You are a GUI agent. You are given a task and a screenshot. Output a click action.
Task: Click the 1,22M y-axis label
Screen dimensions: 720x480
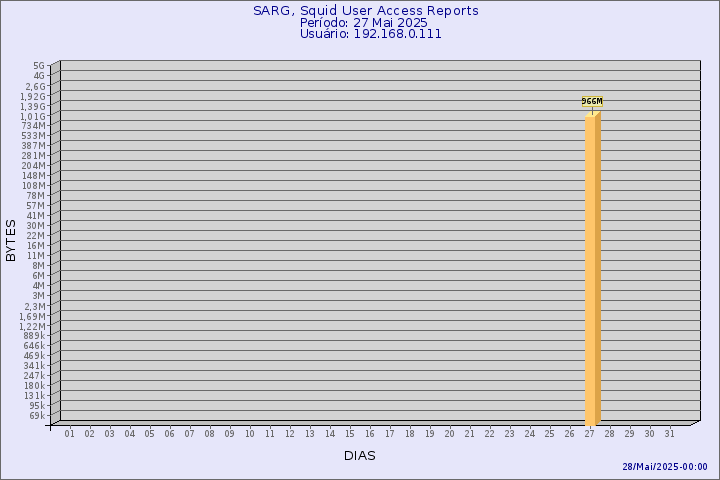point(32,326)
